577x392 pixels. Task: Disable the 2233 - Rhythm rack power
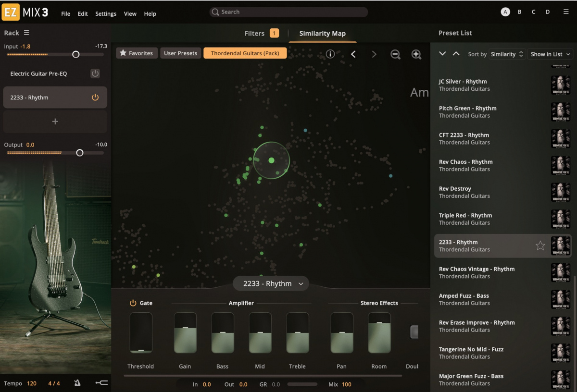95,98
